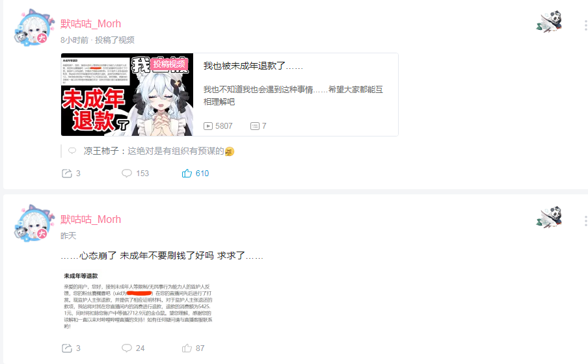This screenshot has height=364, width=588.
Task: Open the three-dot menu of the second post
Action: point(585,221)
